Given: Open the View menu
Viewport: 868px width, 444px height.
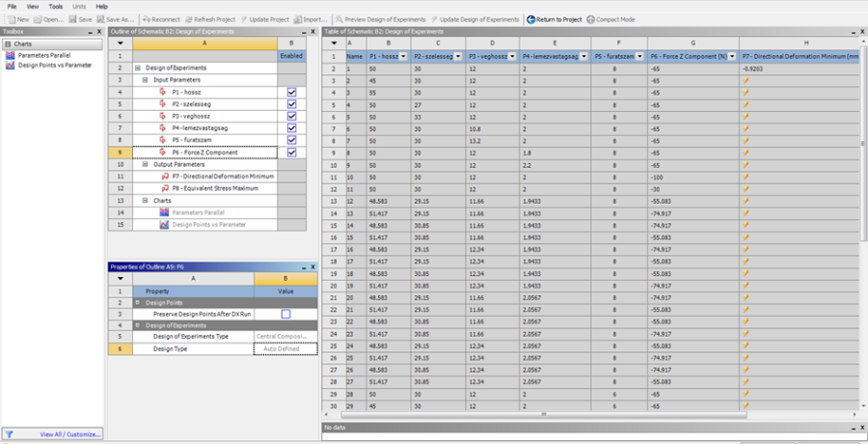Looking at the screenshot, I should (x=33, y=7).
